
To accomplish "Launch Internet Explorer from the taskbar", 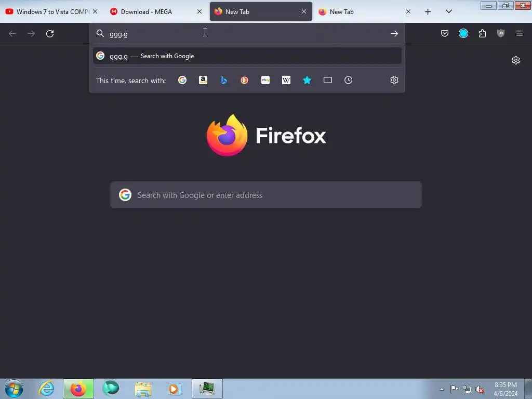I will point(46,389).
